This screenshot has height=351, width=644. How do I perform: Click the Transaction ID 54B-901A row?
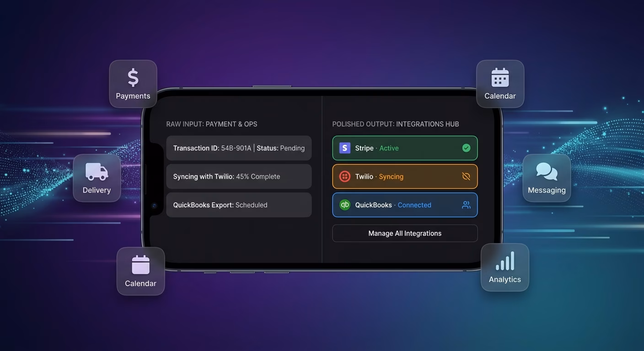[x=239, y=148]
